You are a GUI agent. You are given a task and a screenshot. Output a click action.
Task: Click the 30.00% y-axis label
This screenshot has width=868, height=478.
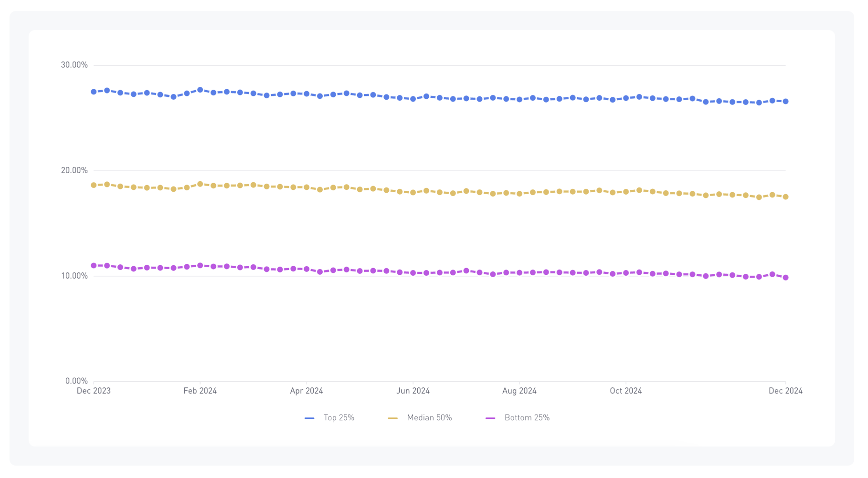[x=74, y=64]
